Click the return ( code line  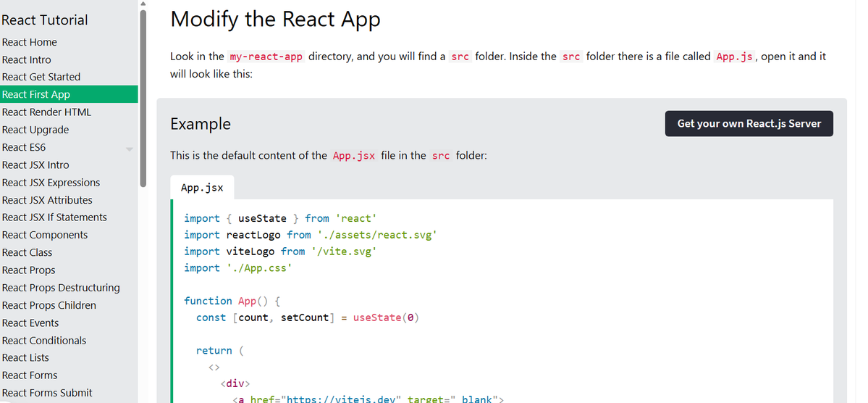coord(220,351)
